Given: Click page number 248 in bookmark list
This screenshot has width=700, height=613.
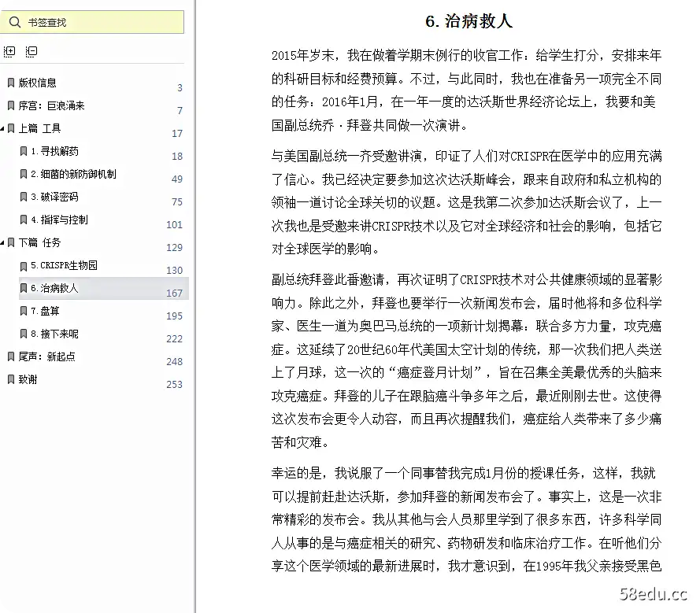Looking at the screenshot, I should (x=175, y=361).
